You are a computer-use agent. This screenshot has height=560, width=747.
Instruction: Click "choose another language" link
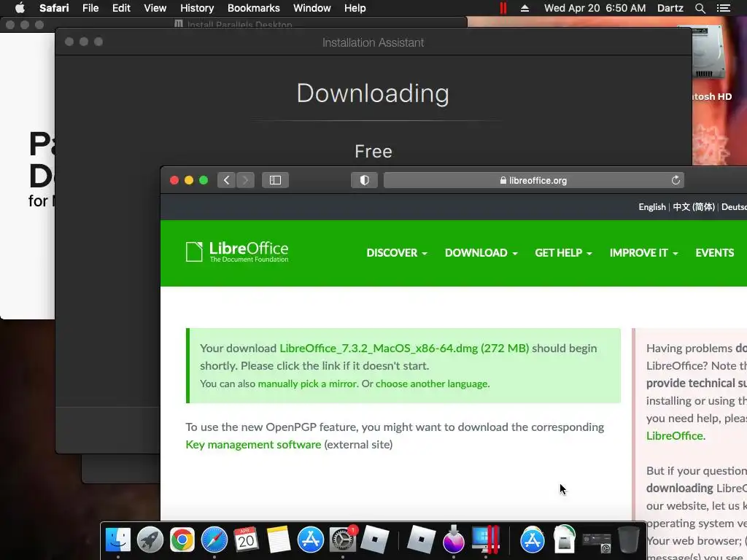[x=432, y=384]
